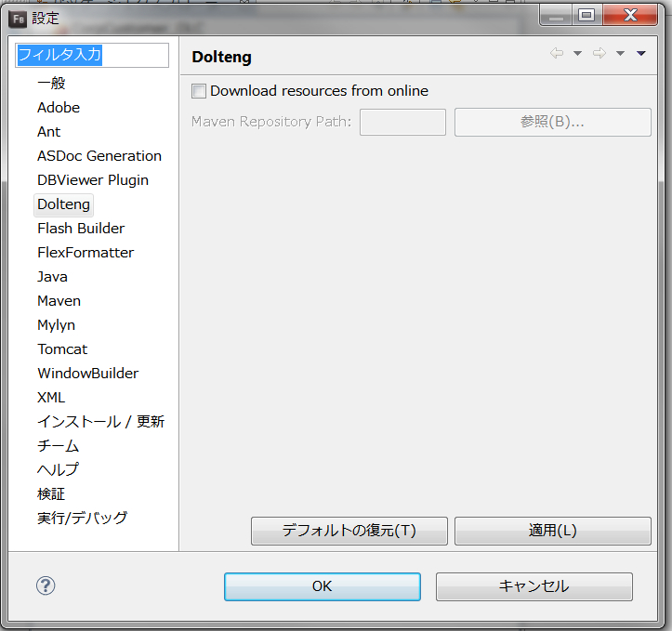Select 検証 in the preferences tree
Viewport: 672px width, 631px height.
coord(51,494)
